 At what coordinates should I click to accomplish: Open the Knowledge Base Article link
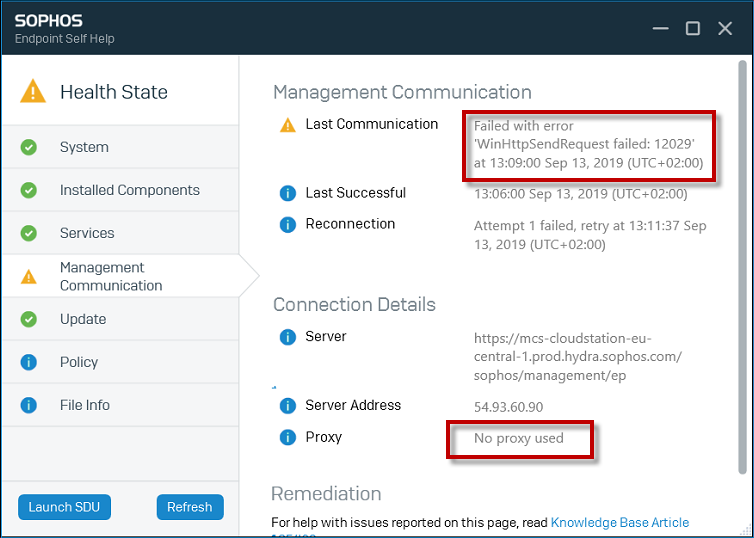click(x=620, y=522)
